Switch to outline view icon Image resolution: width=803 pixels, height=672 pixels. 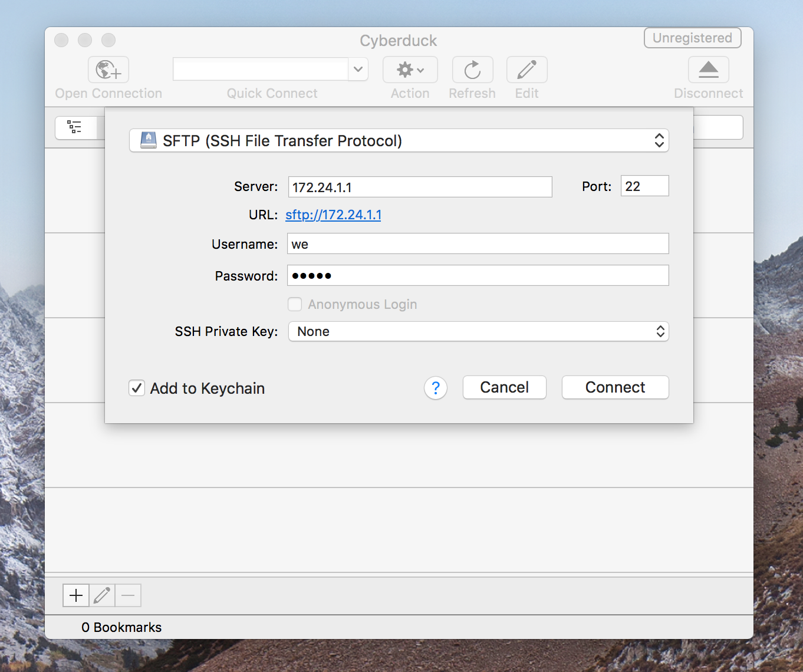75,127
